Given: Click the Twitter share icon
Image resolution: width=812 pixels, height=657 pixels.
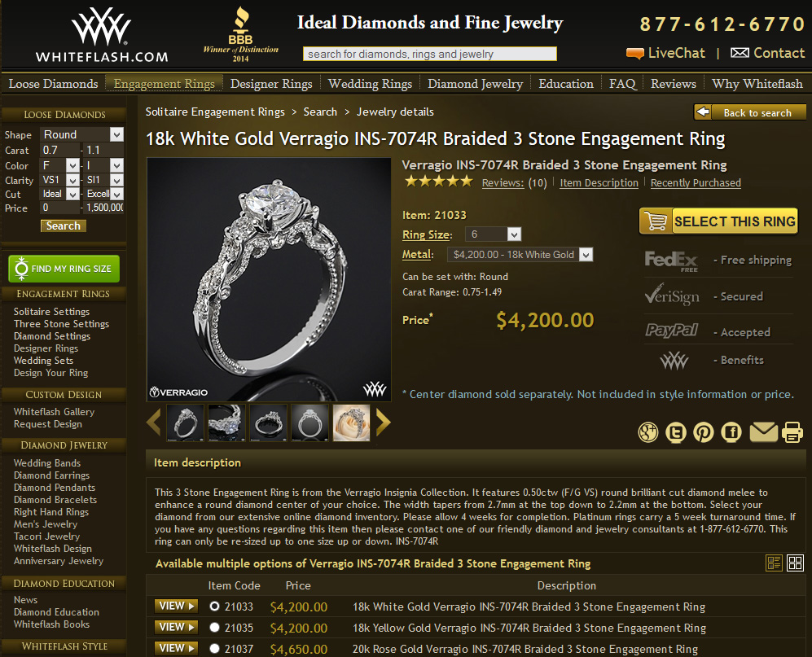Looking at the screenshot, I should [x=676, y=431].
